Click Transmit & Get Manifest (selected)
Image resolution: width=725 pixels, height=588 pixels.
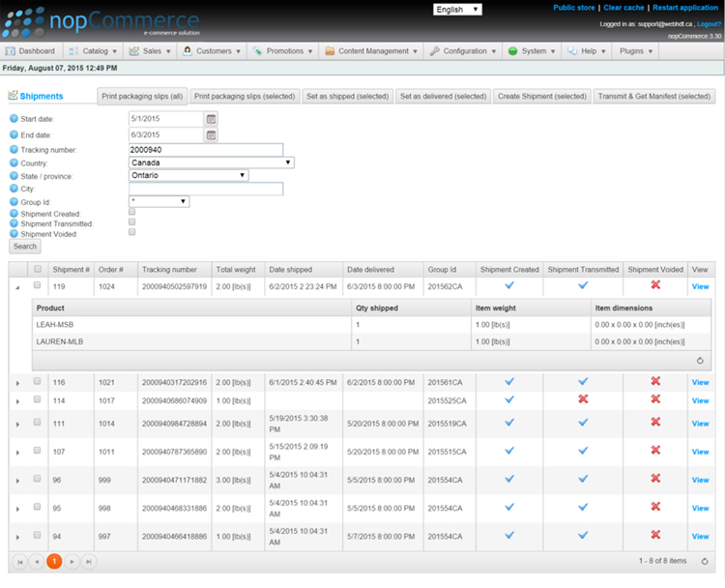(x=654, y=96)
